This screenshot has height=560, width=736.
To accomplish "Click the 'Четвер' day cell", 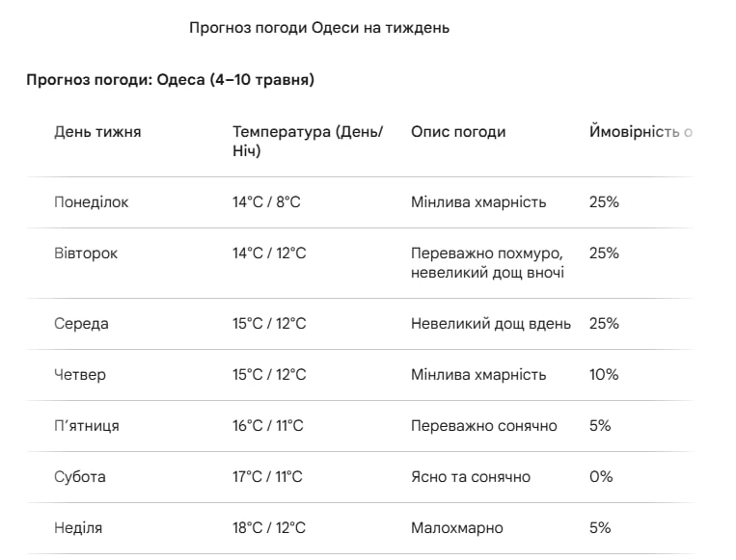I will [80, 375].
